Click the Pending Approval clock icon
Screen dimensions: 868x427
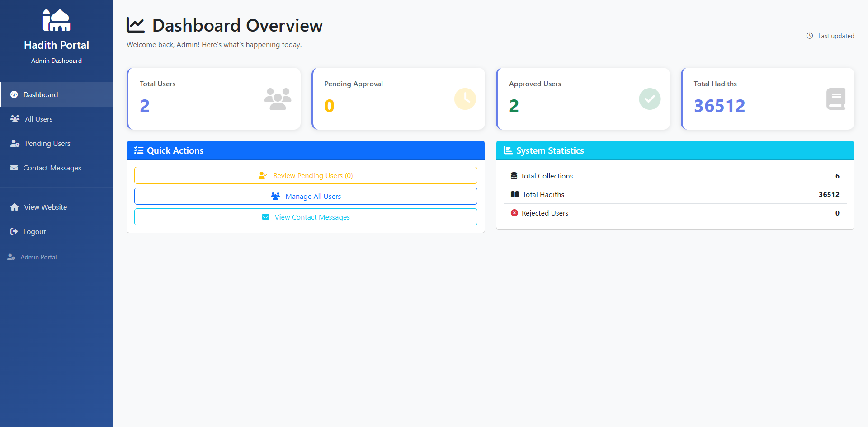click(465, 99)
